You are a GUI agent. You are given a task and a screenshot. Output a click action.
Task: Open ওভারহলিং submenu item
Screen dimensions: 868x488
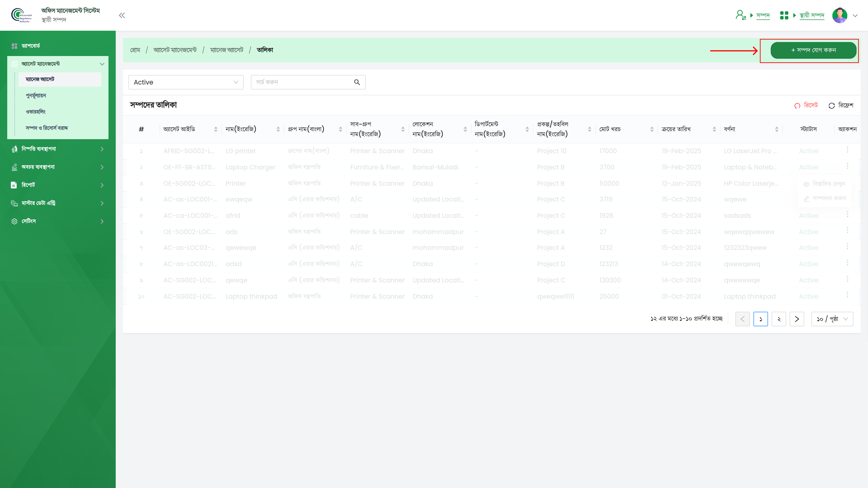click(36, 112)
